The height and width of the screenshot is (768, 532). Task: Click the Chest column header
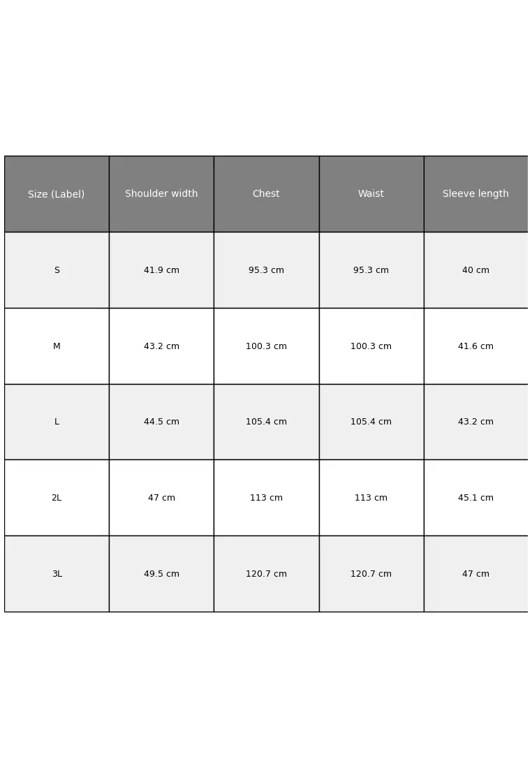[266, 194]
